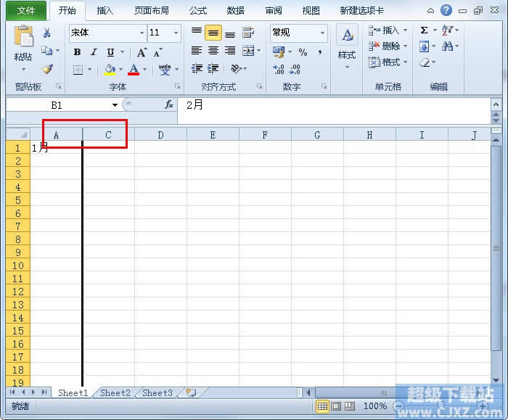Increase font size with large A
The height and width of the screenshot is (420, 508).
142,52
